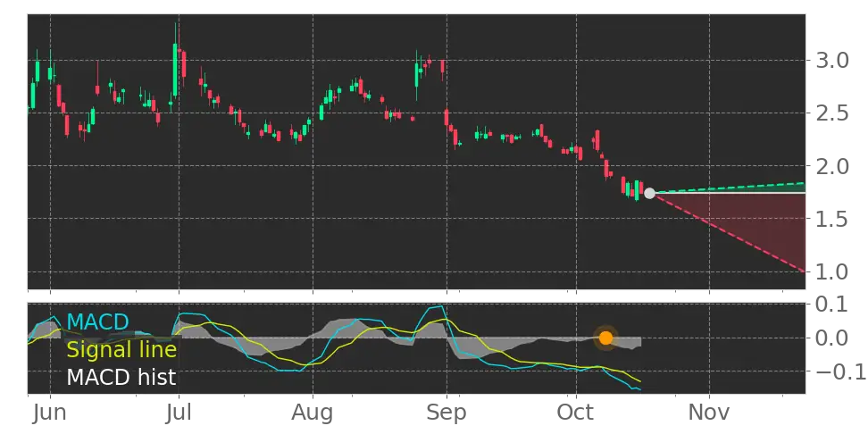This screenshot has height=434, width=868.
Task: Click the 0.0 MACD axis label
Action: pos(832,338)
